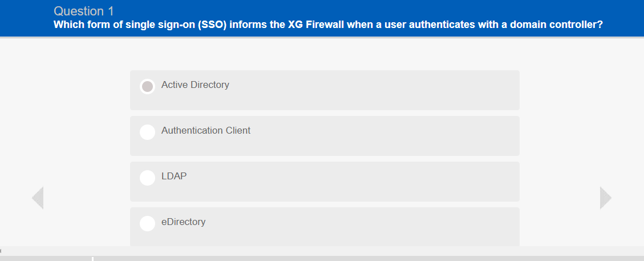Click the "Active Directory" answer text

[x=195, y=85]
